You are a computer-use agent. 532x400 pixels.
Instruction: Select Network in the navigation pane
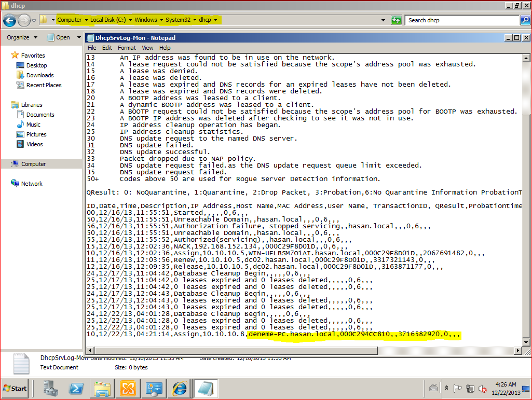pyautogui.click(x=32, y=184)
